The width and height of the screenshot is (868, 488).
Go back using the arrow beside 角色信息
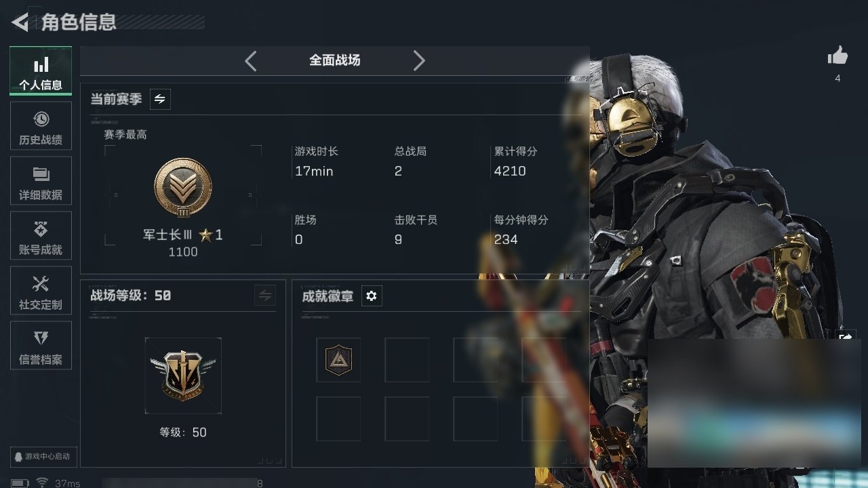(20, 22)
